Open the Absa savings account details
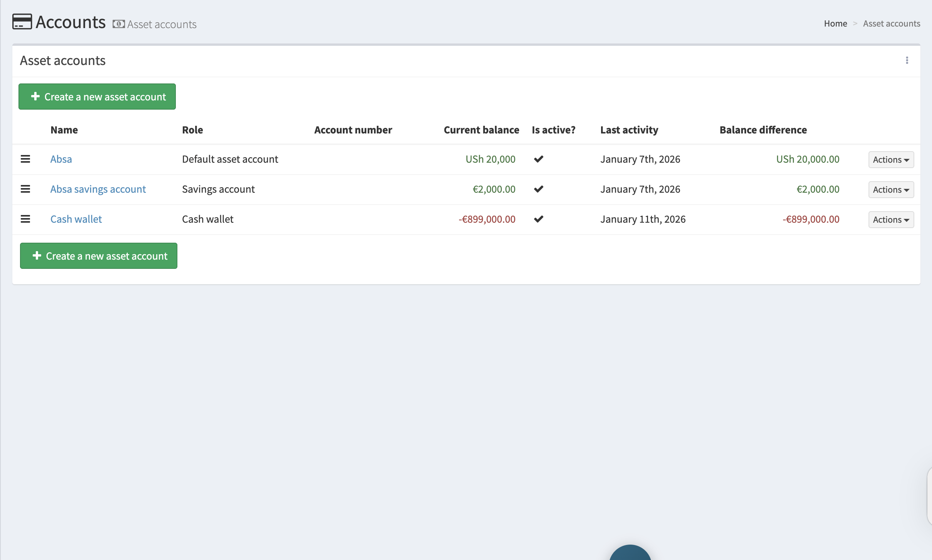932x560 pixels. pyautogui.click(x=98, y=189)
